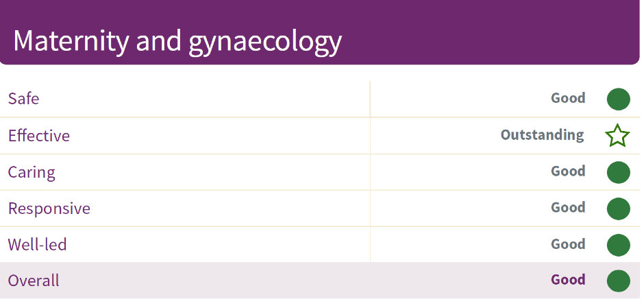Click the Good rating text for Safe
644x308 pixels.
pyautogui.click(x=568, y=98)
